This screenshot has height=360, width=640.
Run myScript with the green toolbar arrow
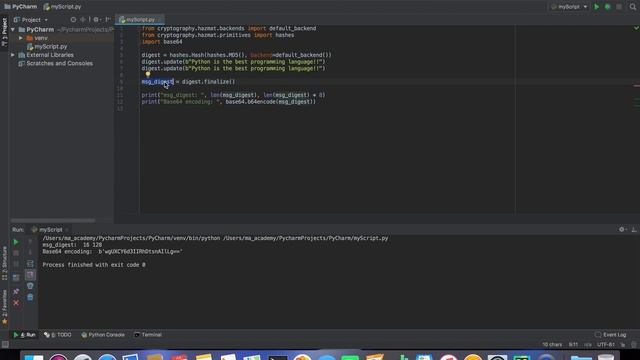point(596,7)
